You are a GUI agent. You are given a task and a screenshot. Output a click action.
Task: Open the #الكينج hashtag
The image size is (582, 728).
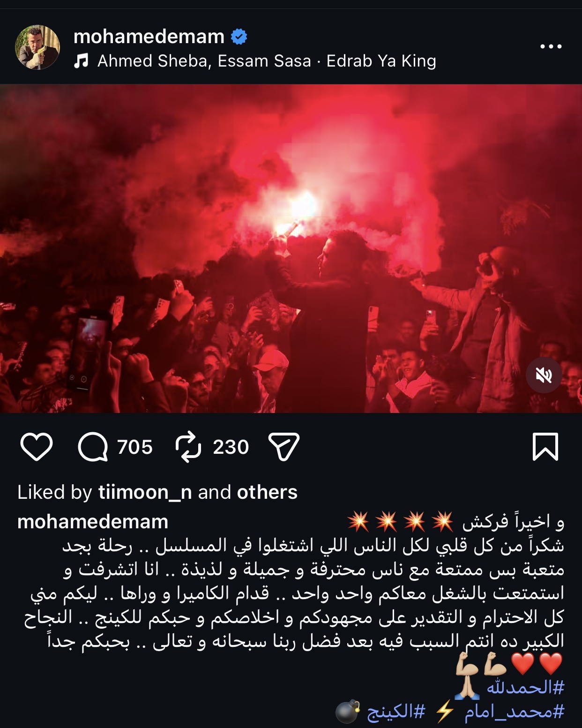(395, 712)
